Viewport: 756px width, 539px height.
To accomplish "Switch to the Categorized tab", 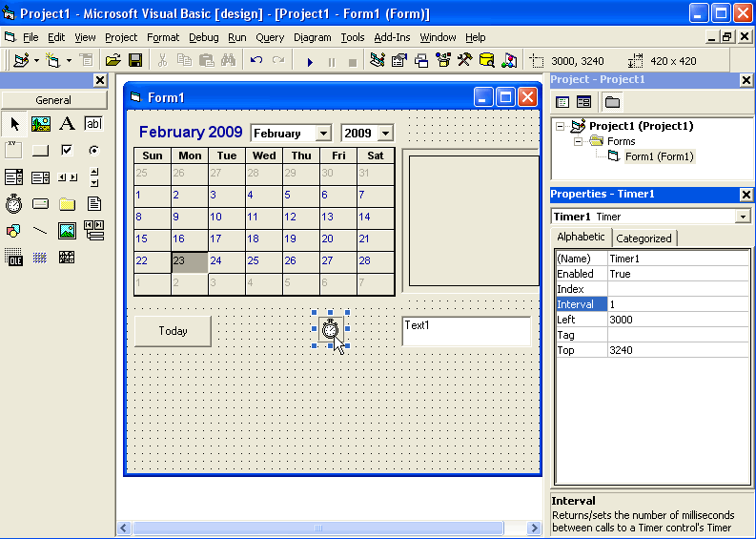I will click(x=644, y=238).
